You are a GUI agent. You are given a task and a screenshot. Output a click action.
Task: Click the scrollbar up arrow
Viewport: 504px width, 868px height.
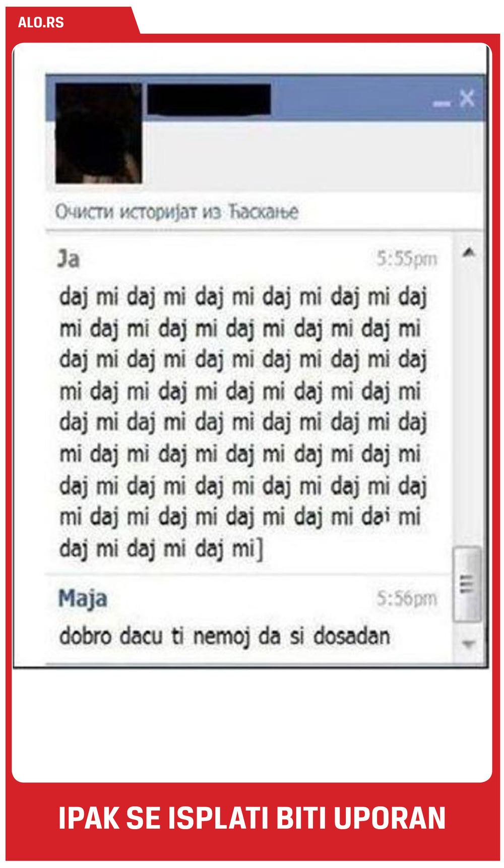pos(469,252)
